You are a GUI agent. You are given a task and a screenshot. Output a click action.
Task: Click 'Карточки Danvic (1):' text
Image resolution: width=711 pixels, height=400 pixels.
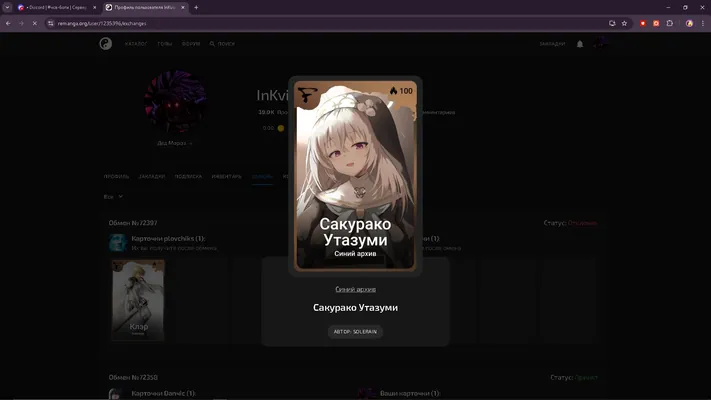pyautogui.click(x=163, y=393)
